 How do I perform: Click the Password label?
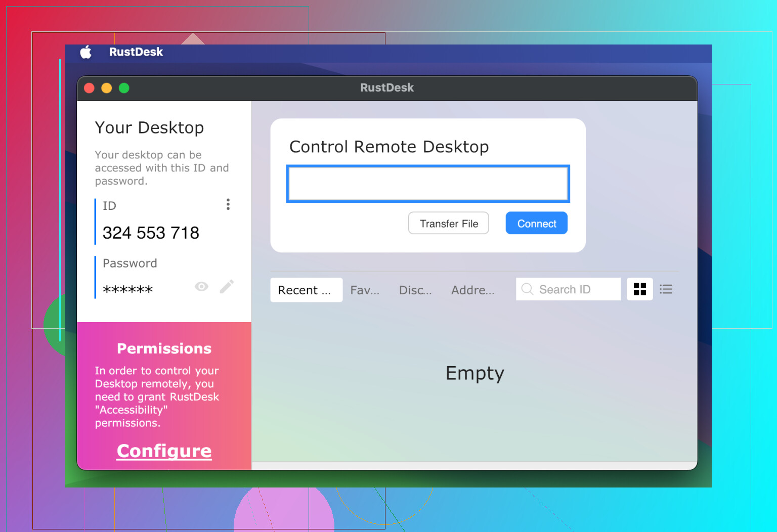click(130, 263)
